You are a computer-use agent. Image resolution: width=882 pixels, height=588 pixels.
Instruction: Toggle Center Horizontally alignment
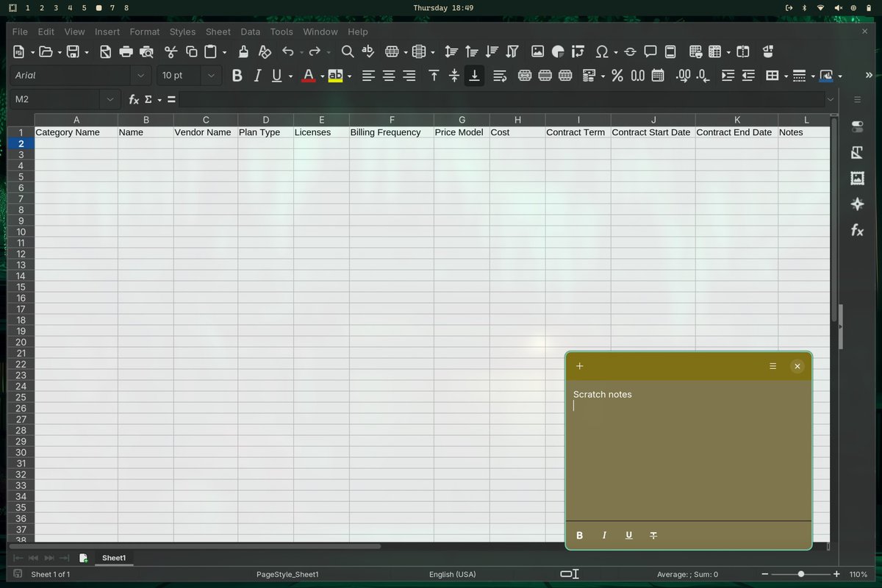click(x=389, y=75)
